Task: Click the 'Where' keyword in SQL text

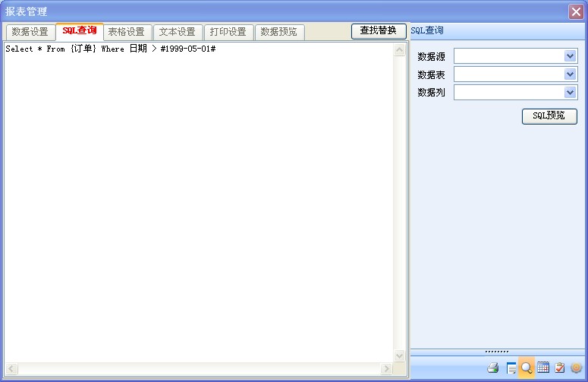Action: pyautogui.click(x=112, y=49)
